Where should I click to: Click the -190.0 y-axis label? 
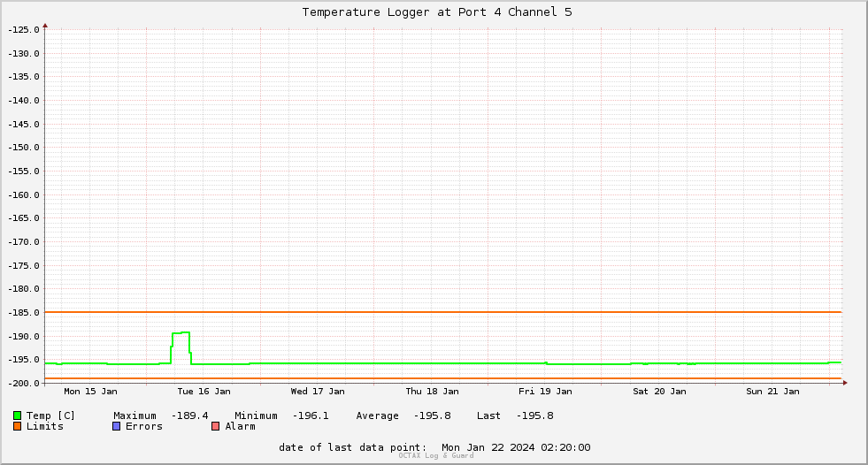[x=23, y=337]
